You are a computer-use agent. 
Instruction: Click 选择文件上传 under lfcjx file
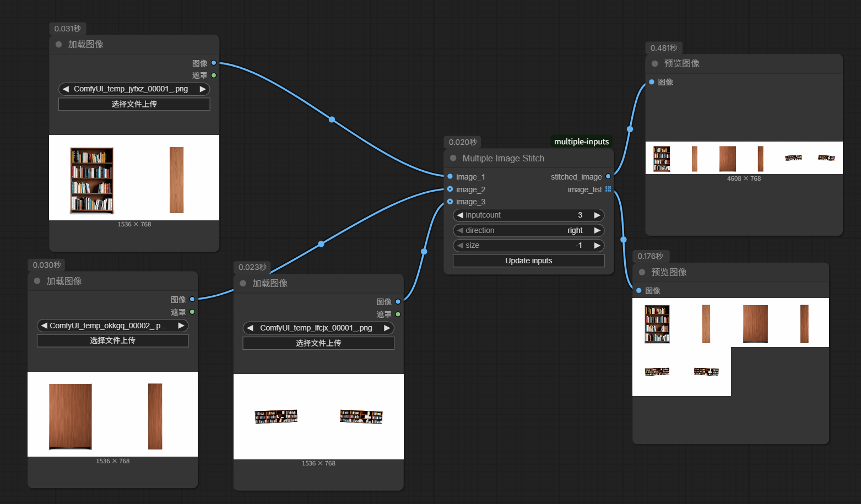coord(318,343)
